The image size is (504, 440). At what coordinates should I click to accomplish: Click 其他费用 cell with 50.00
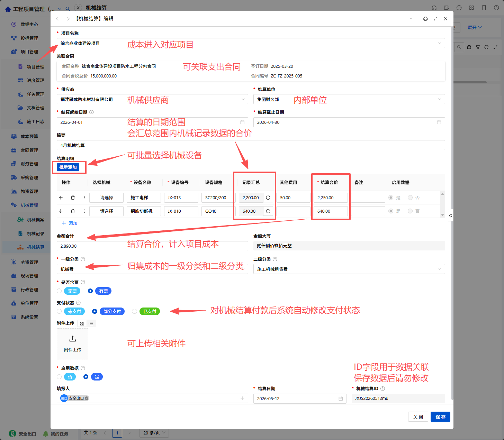(294, 198)
